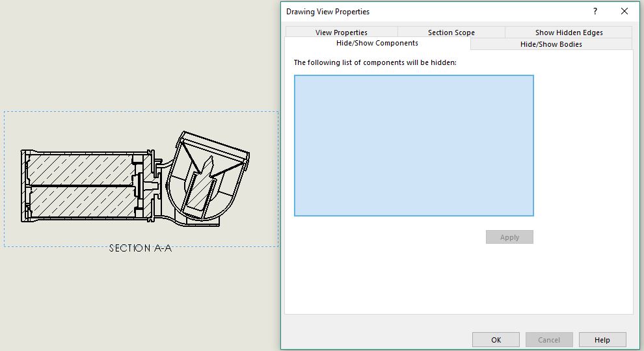Click the components-will-be-hidden label text
Image resolution: width=644 pixels, height=351 pixels.
click(375, 62)
